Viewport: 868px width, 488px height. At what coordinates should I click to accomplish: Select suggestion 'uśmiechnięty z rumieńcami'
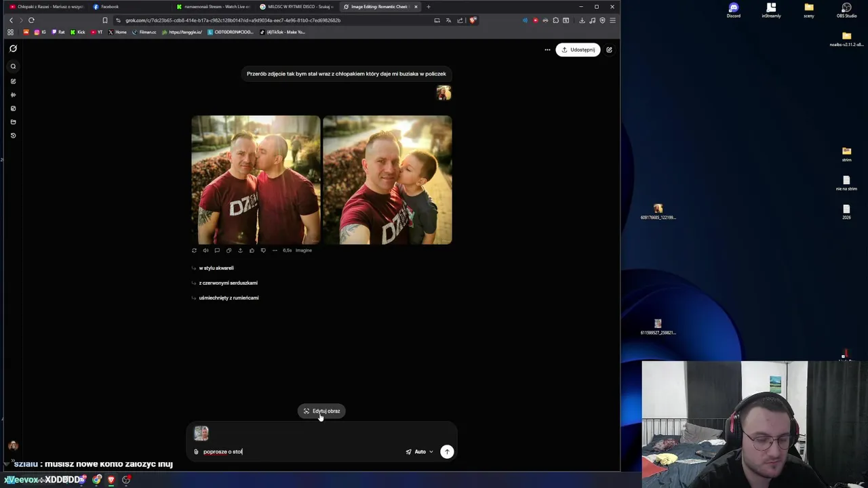[229, 298]
